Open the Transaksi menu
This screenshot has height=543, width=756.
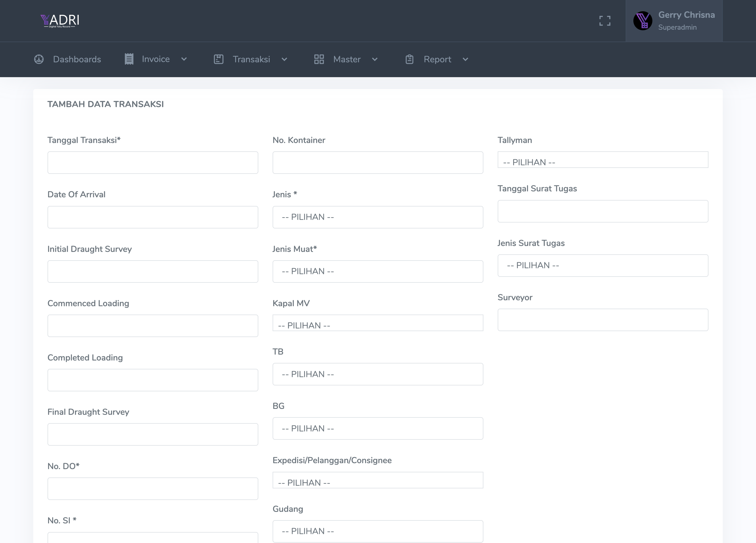(x=251, y=59)
